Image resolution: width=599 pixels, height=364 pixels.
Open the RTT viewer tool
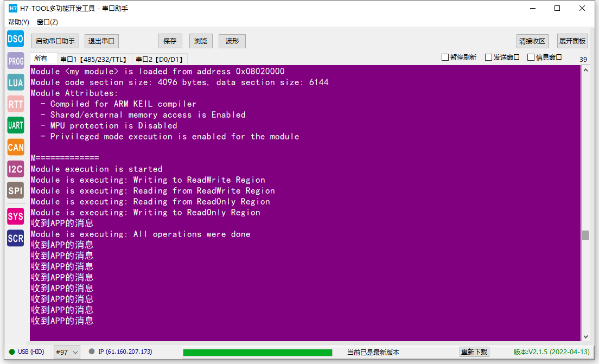pos(16,104)
